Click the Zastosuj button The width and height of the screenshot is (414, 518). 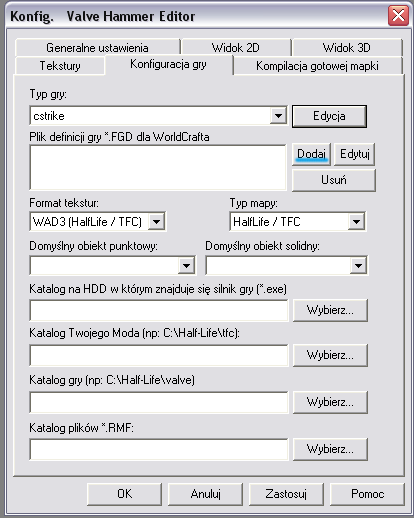click(x=286, y=494)
